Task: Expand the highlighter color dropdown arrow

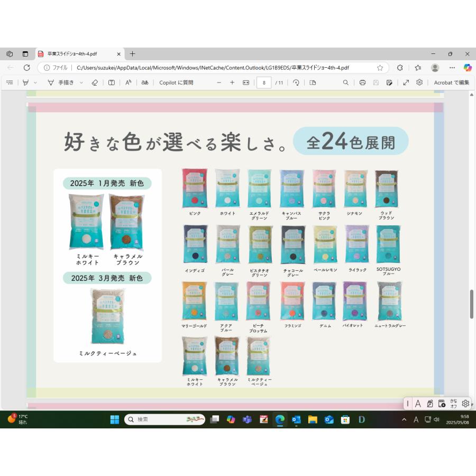Action: click(x=35, y=83)
